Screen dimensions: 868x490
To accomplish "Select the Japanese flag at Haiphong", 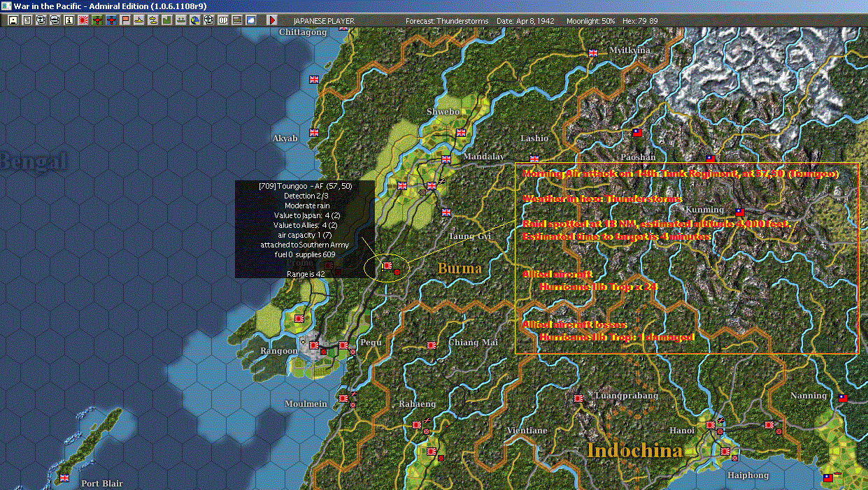I will pyautogui.click(x=725, y=451).
